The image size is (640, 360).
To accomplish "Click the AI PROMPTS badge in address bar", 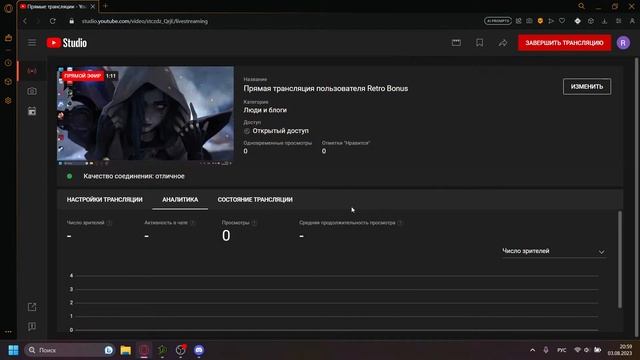I will [498, 21].
